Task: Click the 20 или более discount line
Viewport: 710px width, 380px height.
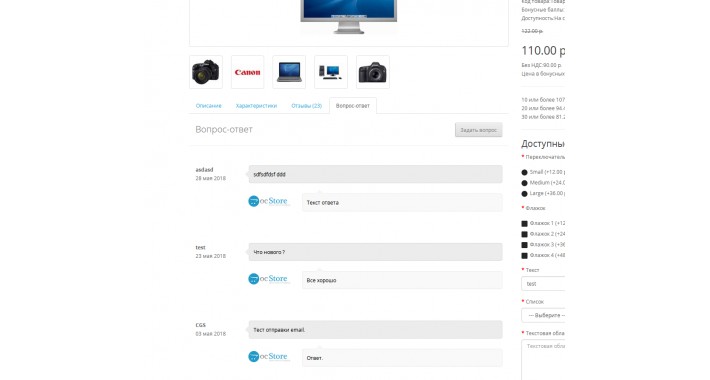Action: coord(543,108)
